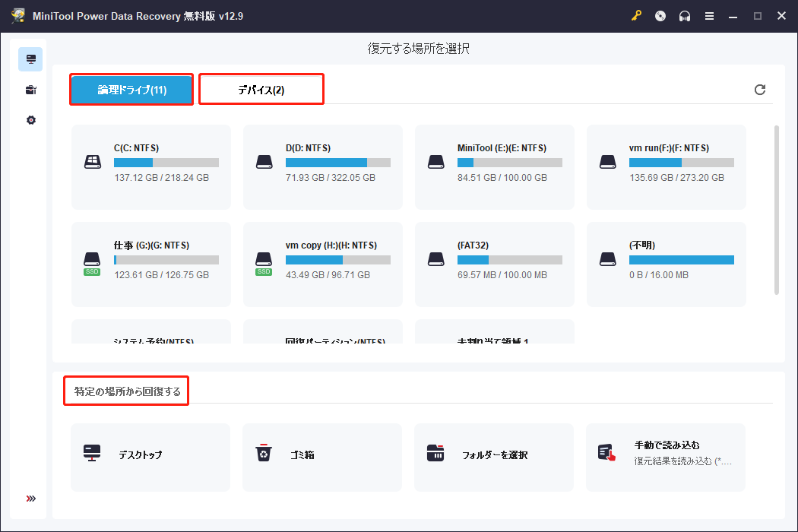This screenshot has height=532, width=798.
Task: Click the C drive usage bar
Action: 166,163
